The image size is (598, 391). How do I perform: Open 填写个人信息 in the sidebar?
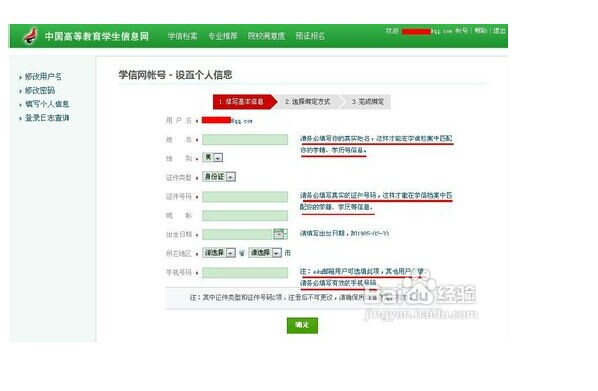point(47,104)
